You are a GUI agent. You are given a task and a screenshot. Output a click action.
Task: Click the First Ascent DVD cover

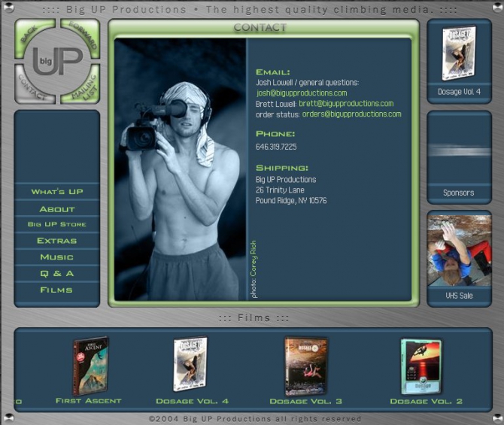[90, 366]
